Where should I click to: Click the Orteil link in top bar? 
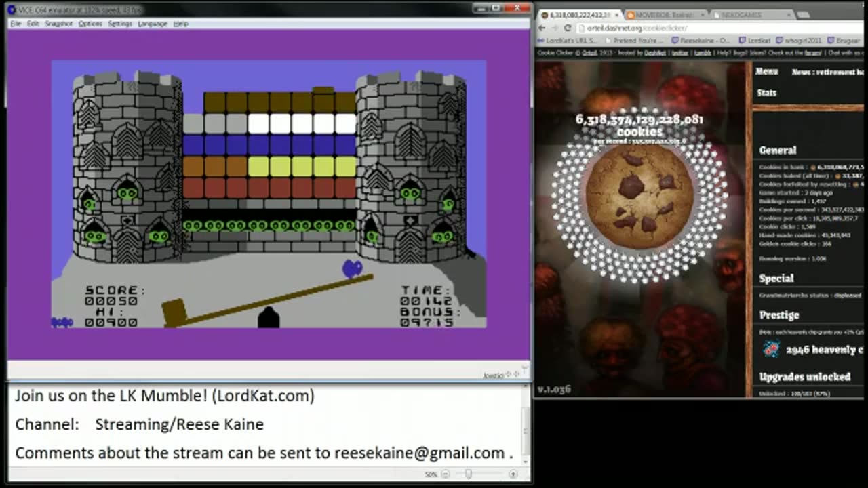point(589,53)
